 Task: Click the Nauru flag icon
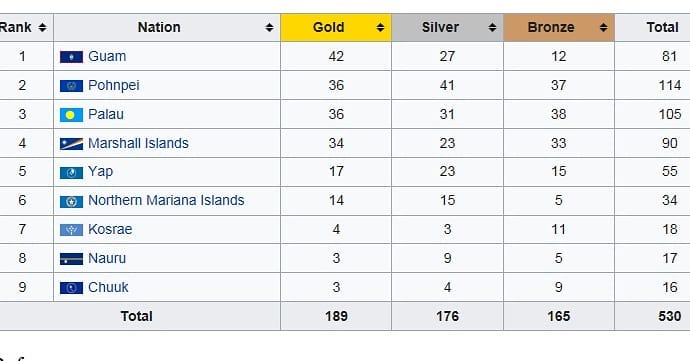[71, 259]
